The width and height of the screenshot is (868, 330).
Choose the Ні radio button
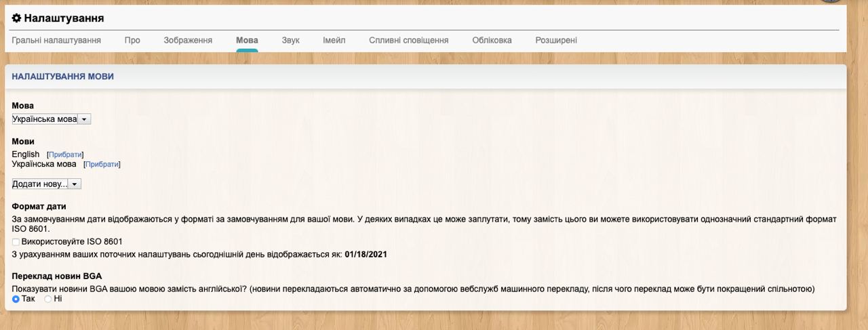pos(47,299)
